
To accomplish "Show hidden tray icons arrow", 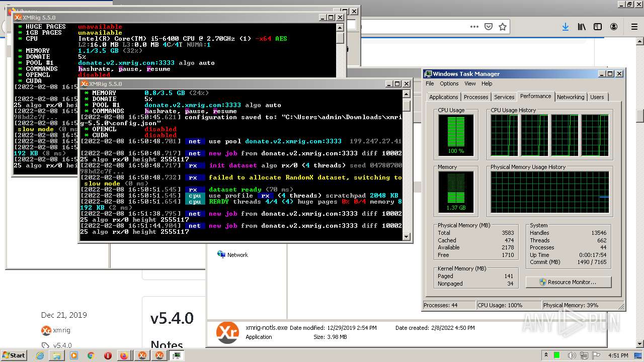I will (546, 355).
